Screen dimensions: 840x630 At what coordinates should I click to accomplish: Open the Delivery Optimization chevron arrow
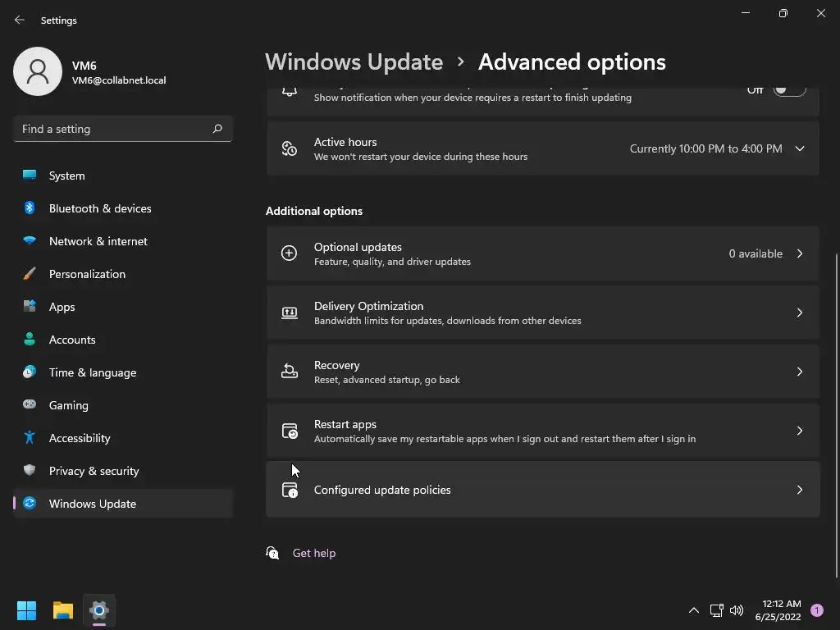coord(799,313)
